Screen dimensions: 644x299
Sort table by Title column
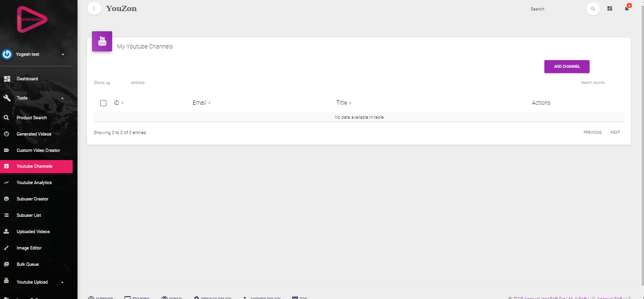[x=344, y=103]
